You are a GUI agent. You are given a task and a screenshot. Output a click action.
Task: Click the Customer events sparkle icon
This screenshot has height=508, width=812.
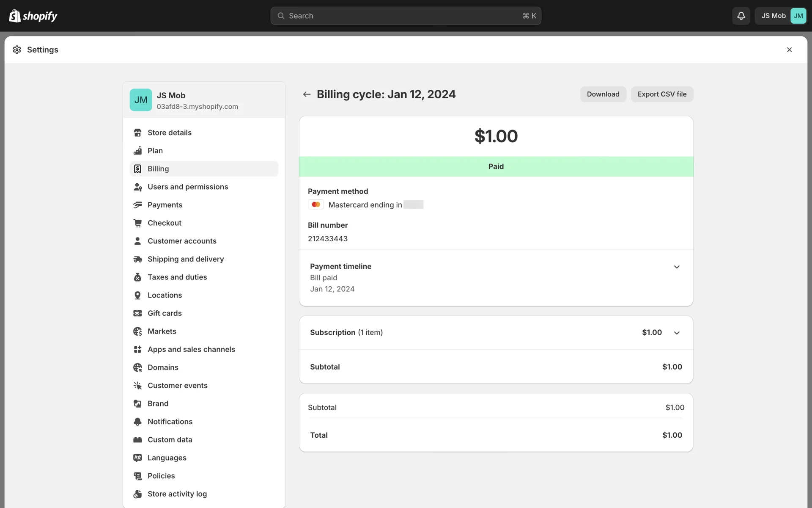(x=137, y=386)
